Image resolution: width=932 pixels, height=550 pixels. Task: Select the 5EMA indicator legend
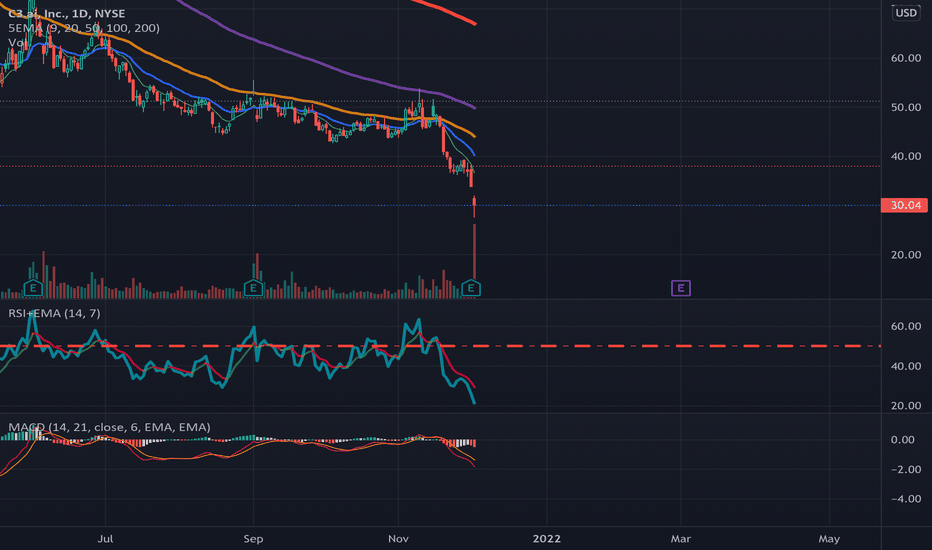[84, 28]
